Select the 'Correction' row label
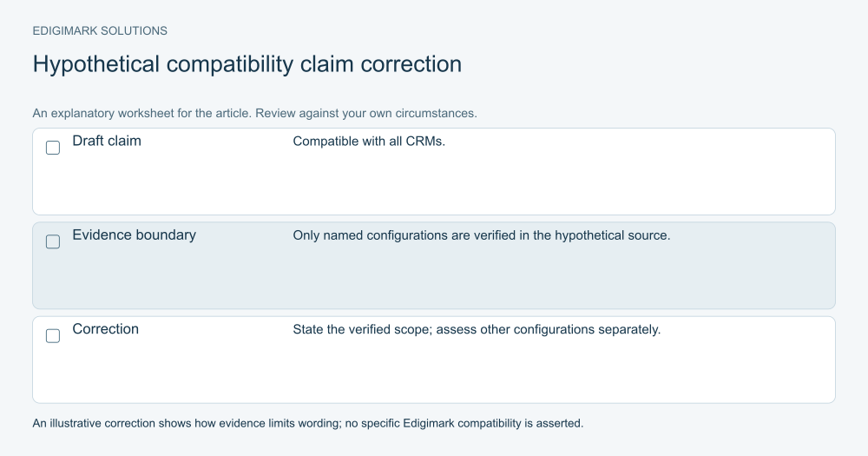 pos(105,329)
